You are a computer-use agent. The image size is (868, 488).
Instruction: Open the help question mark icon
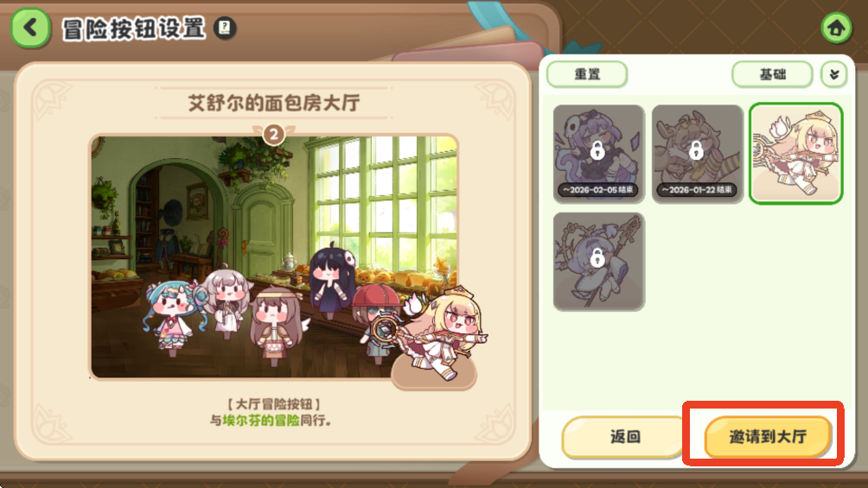225,28
